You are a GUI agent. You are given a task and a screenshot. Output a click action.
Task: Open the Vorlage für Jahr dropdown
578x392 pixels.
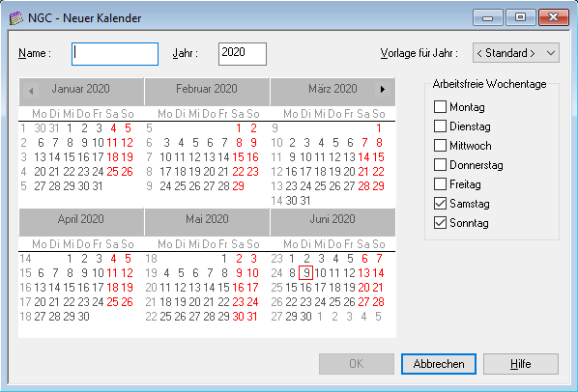coord(516,53)
